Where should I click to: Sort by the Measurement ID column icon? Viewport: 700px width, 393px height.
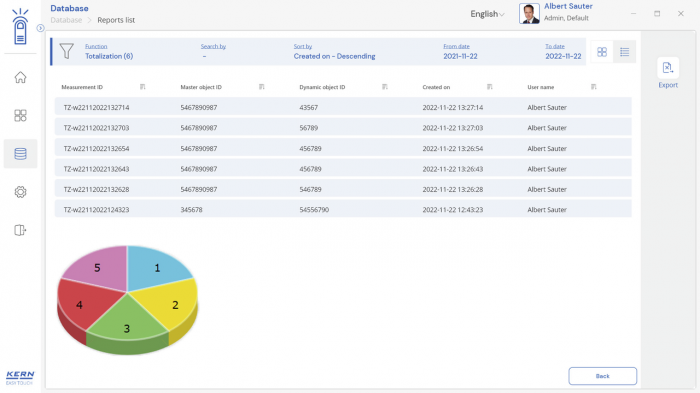coord(142,87)
